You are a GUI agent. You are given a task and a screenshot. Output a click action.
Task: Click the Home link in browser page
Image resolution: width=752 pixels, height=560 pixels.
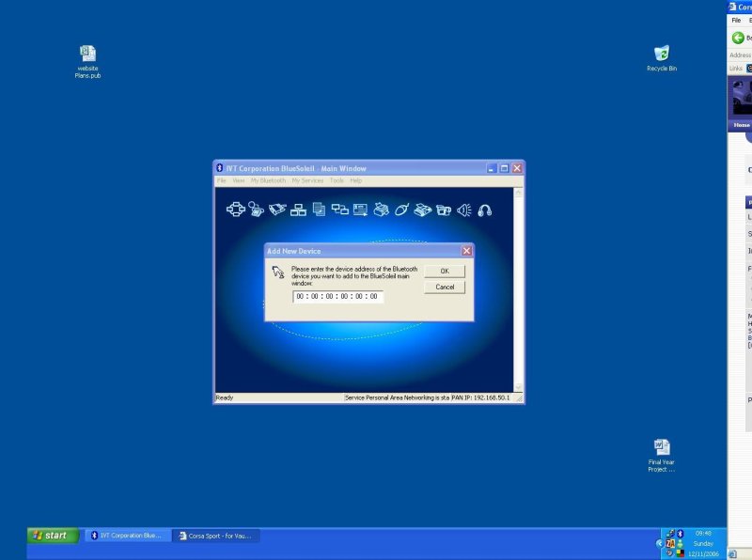tap(742, 125)
